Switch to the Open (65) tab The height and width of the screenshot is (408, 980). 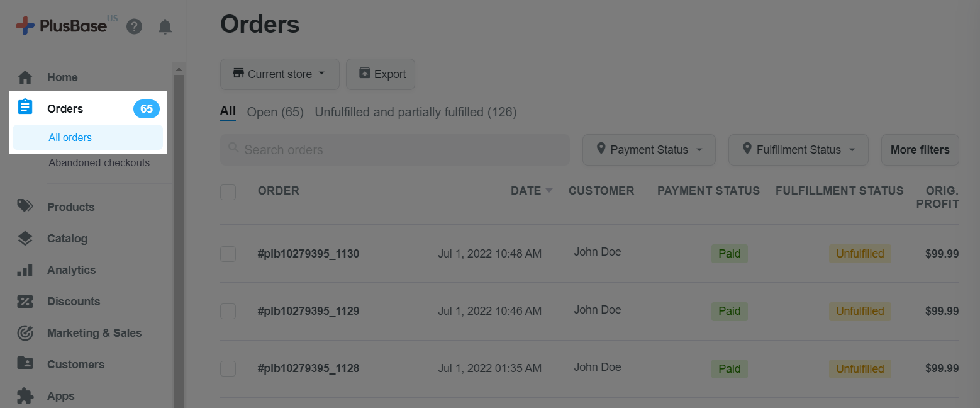[275, 112]
